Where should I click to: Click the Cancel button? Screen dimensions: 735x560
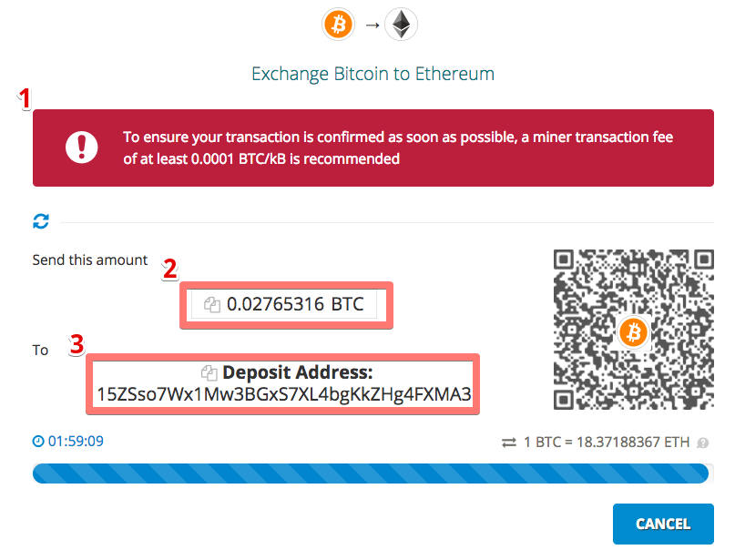(663, 524)
